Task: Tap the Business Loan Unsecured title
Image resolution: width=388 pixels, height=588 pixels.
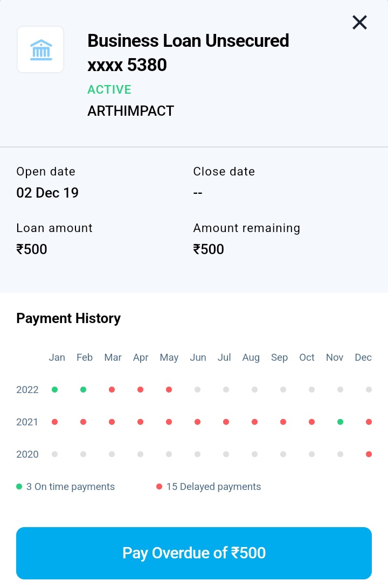Action: click(188, 40)
